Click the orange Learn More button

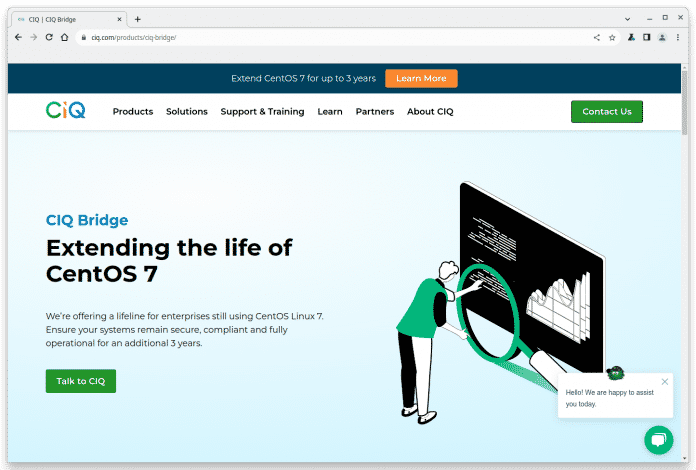click(421, 78)
